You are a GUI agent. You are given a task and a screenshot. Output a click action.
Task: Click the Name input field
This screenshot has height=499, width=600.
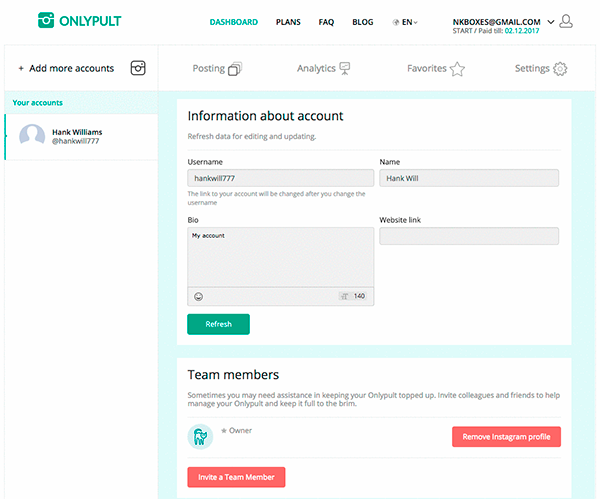pos(469,178)
